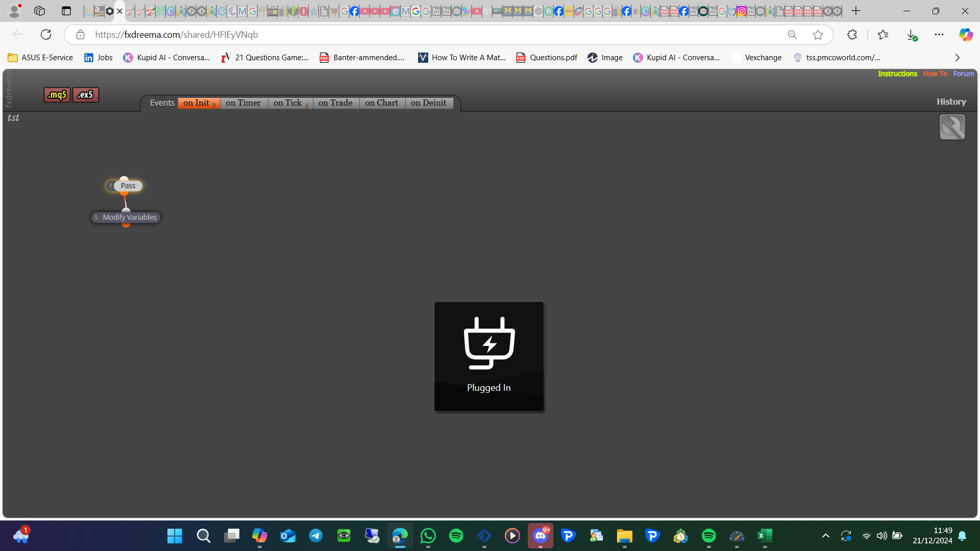
Task: Click the tst project name
Action: tap(13, 117)
